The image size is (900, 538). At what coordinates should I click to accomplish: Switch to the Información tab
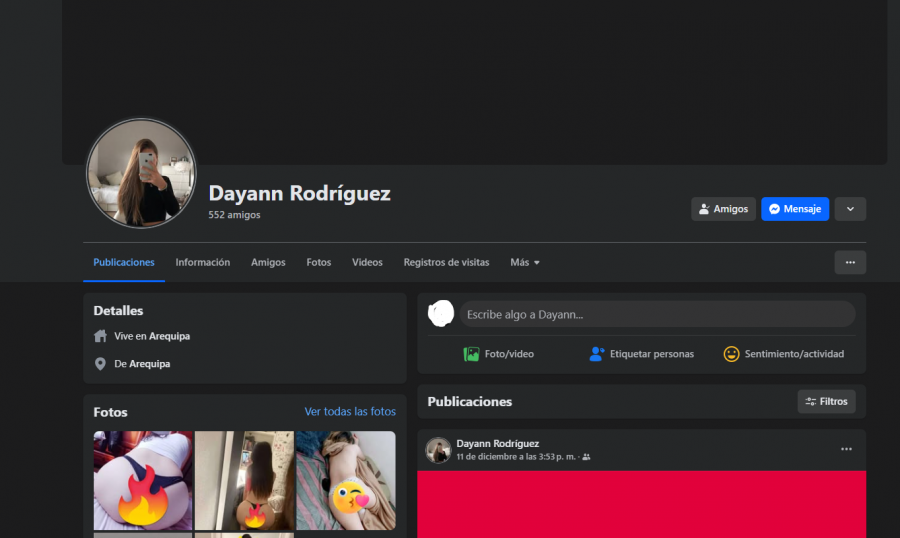(203, 262)
